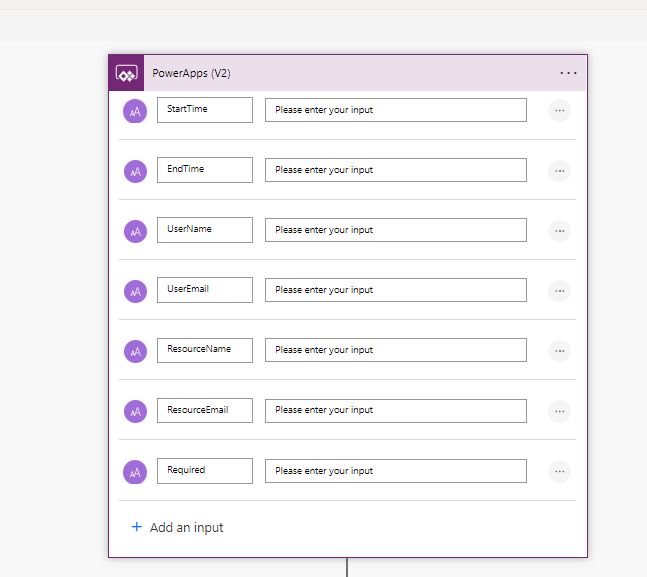Focus the UserEmail description input box
Image resolution: width=647 pixels, height=577 pixels.
point(396,290)
